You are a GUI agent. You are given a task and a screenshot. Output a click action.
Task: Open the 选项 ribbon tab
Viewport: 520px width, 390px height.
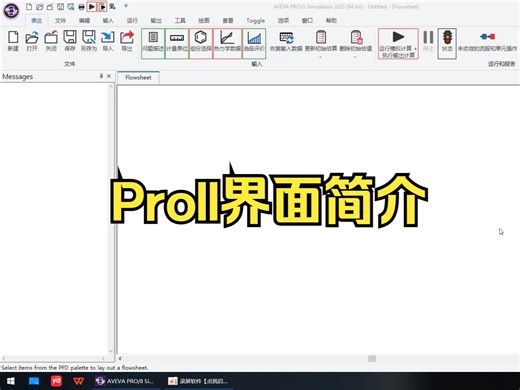click(283, 21)
